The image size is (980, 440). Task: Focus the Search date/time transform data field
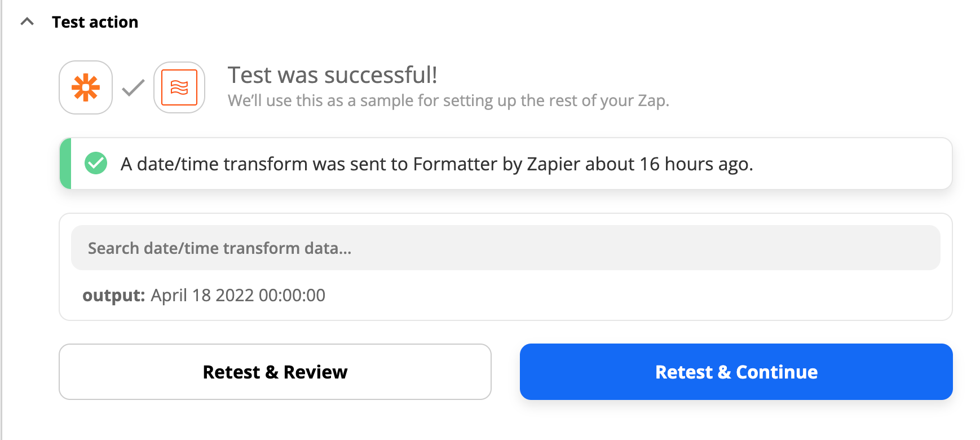coord(506,248)
